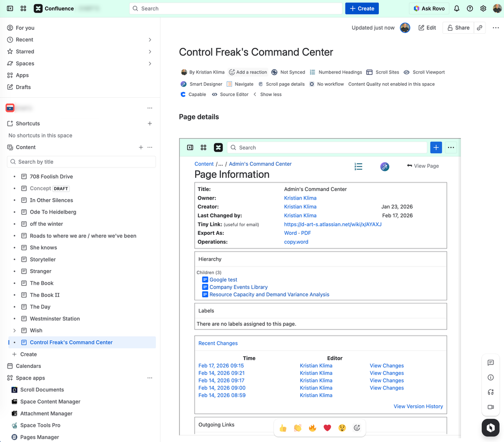Open inline comments panel on the right
The height and width of the screenshot is (442, 504).
tap(490, 362)
